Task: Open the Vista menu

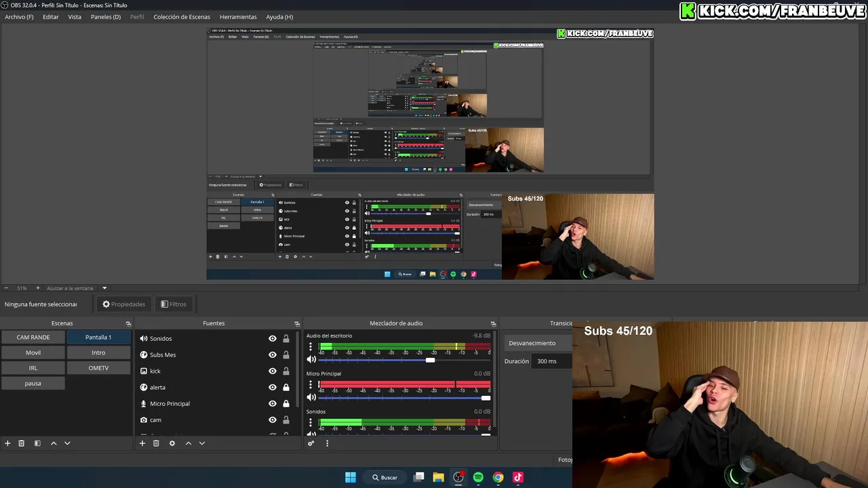Action: coord(75,17)
